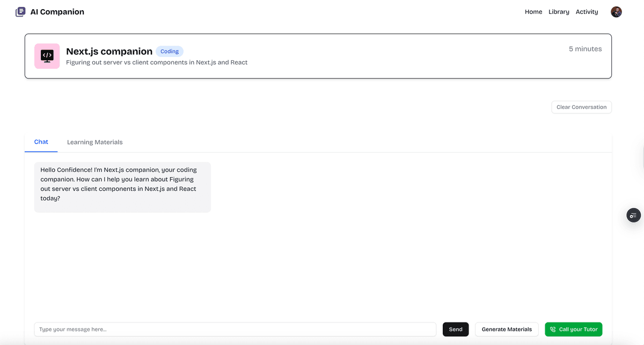Click the Call your Tutor label
644x345 pixels.
coord(579,329)
